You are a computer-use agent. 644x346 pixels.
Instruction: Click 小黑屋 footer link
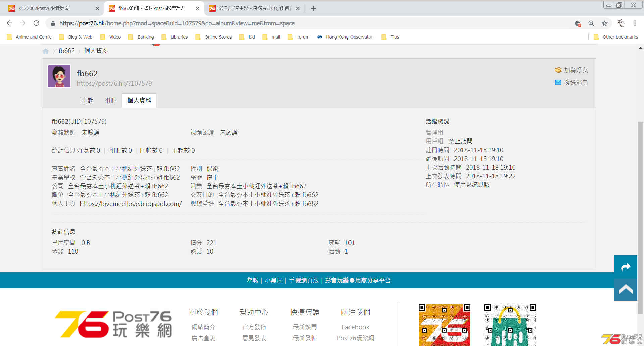(274, 280)
